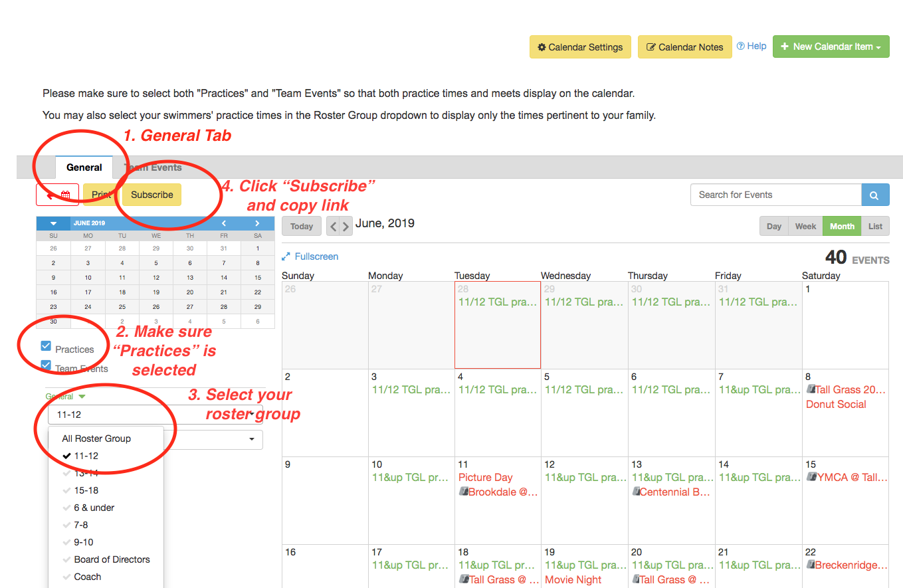The height and width of the screenshot is (588, 903).
Task: Open Calendar Settings
Action: click(x=580, y=47)
